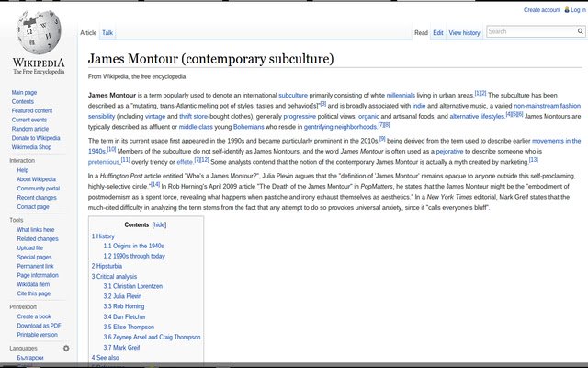Jump to 4 See also
Image resolution: width=588 pixels, height=368 pixels.
(105, 358)
